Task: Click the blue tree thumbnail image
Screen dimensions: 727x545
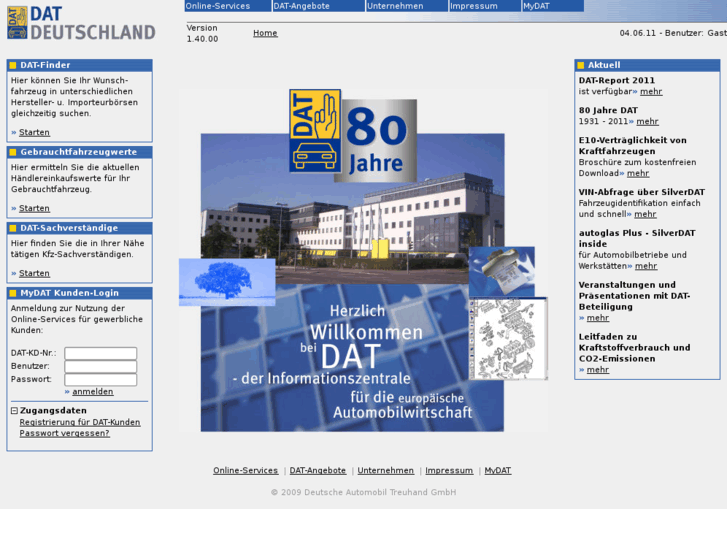Action: [x=227, y=282]
